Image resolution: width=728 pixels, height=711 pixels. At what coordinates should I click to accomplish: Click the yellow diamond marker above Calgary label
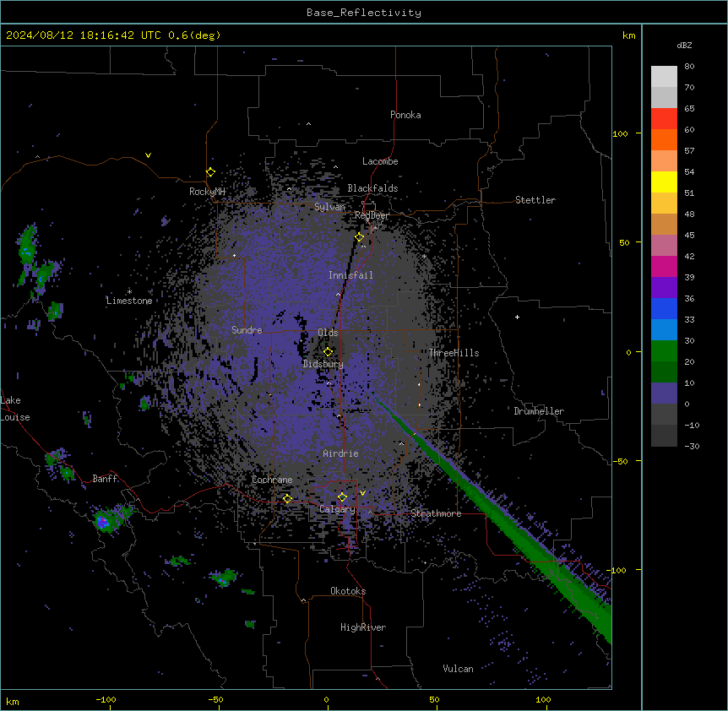coord(342,497)
